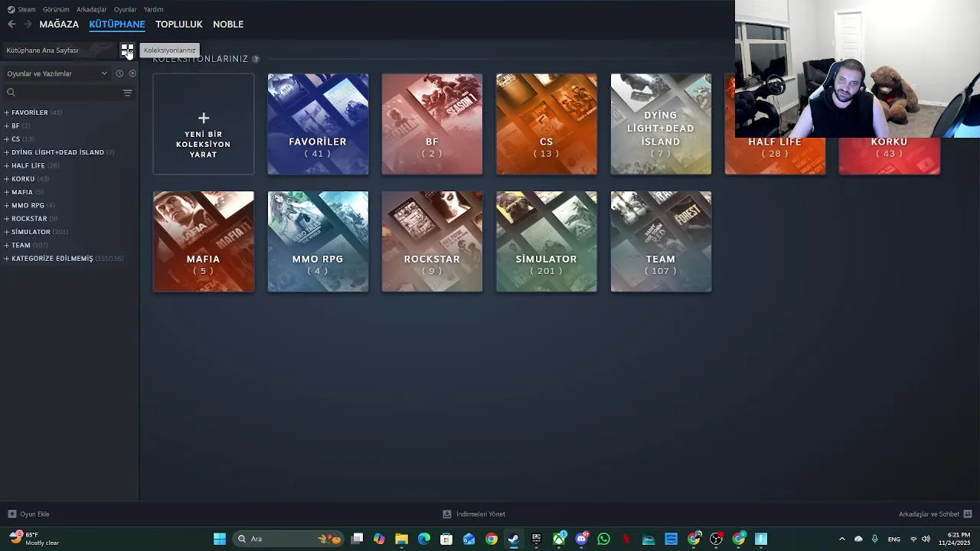
Task: Open the Oyunlar menu
Action: [x=126, y=9]
